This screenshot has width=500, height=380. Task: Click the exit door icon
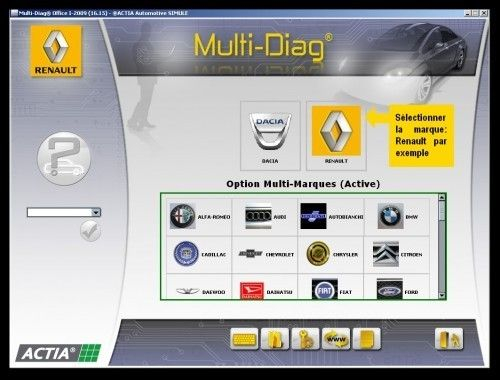point(449,339)
